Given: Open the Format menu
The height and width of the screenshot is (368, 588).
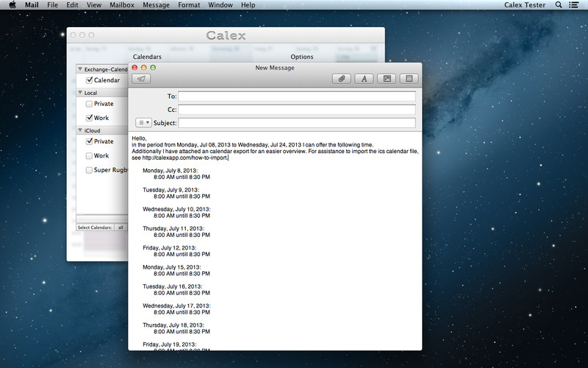Looking at the screenshot, I should [189, 5].
